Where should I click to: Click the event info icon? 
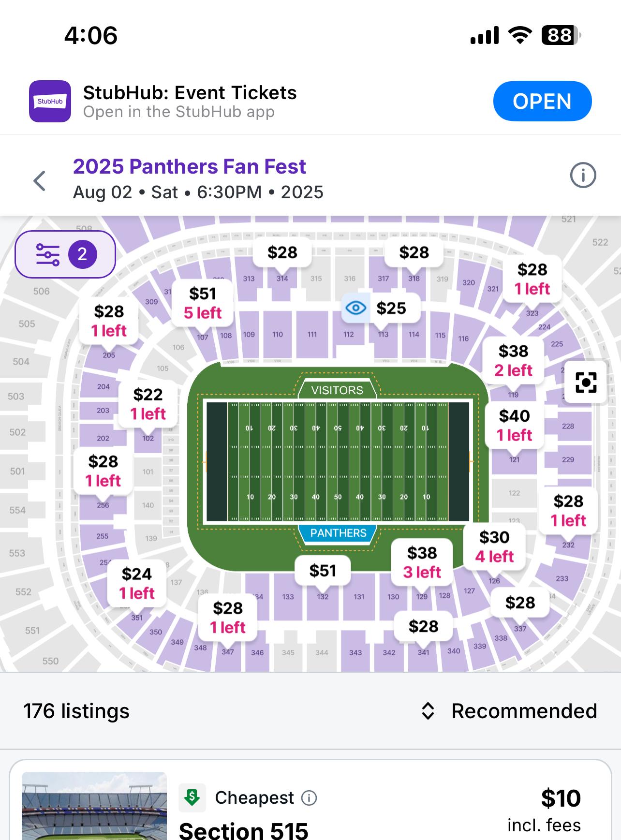click(583, 175)
